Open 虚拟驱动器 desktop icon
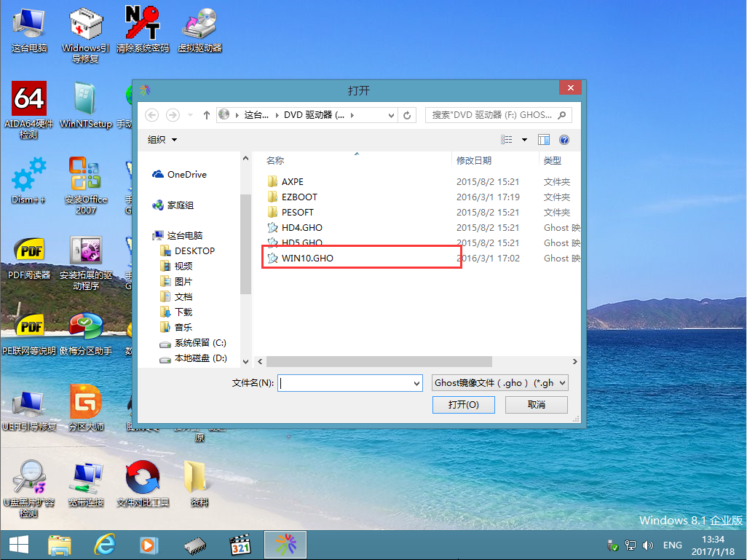 [x=199, y=30]
